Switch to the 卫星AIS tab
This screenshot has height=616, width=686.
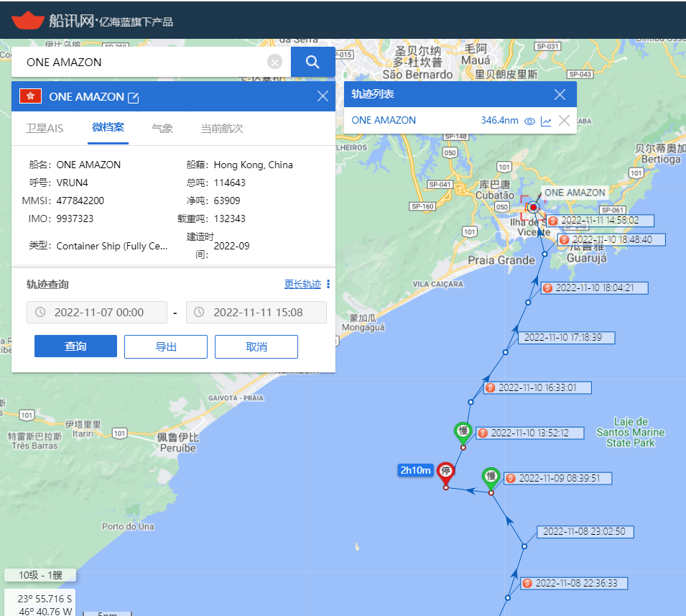coord(45,129)
